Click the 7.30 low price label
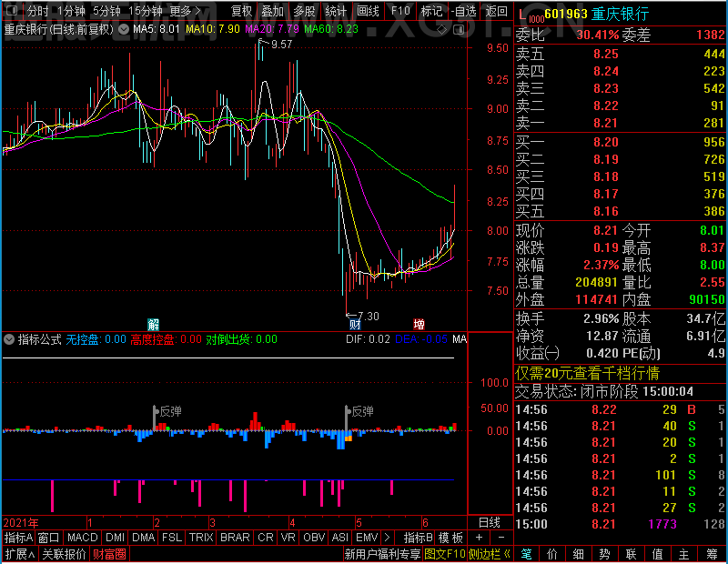 pyautogui.click(x=369, y=317)
